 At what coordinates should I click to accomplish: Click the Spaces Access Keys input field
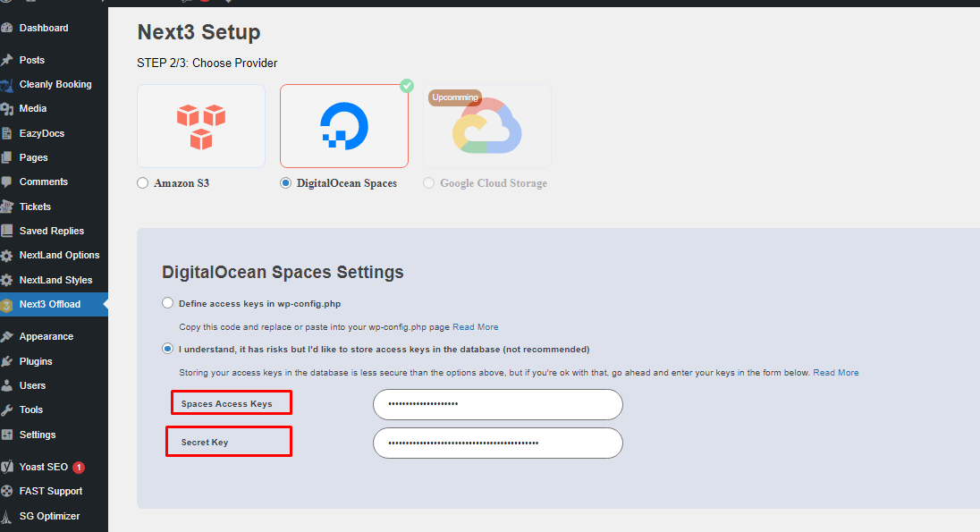coord(497,404)
